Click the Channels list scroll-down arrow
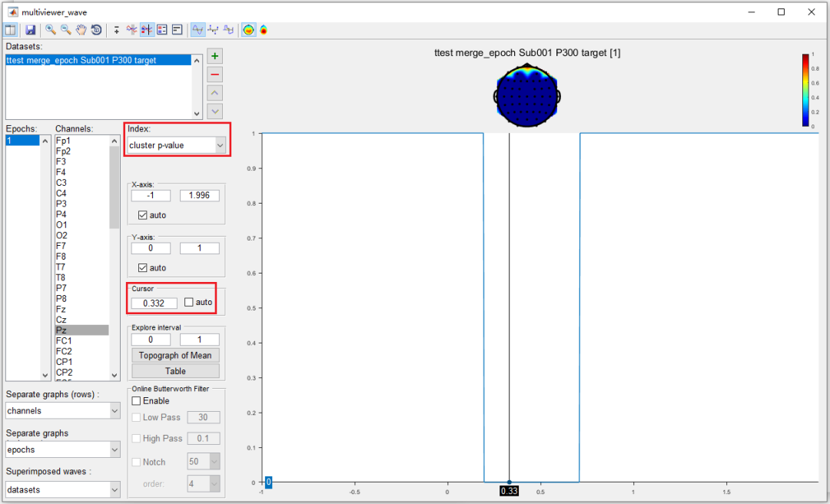 click(x=115, y=375)
